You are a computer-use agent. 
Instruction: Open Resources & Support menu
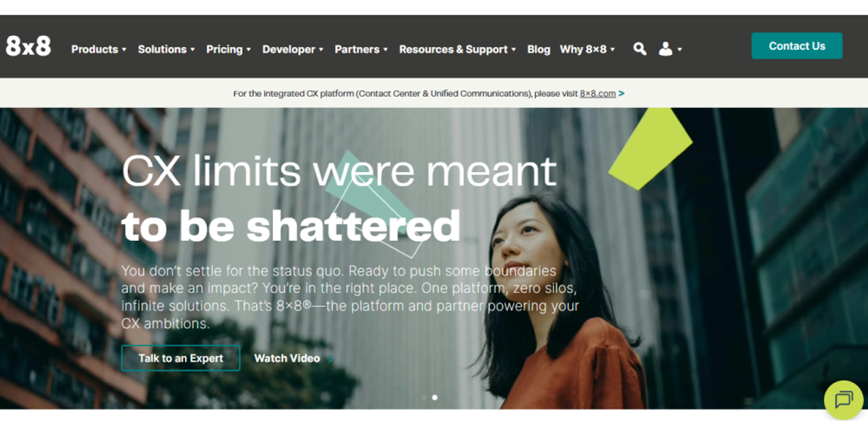pyautogui.click(x=458, y=49)
